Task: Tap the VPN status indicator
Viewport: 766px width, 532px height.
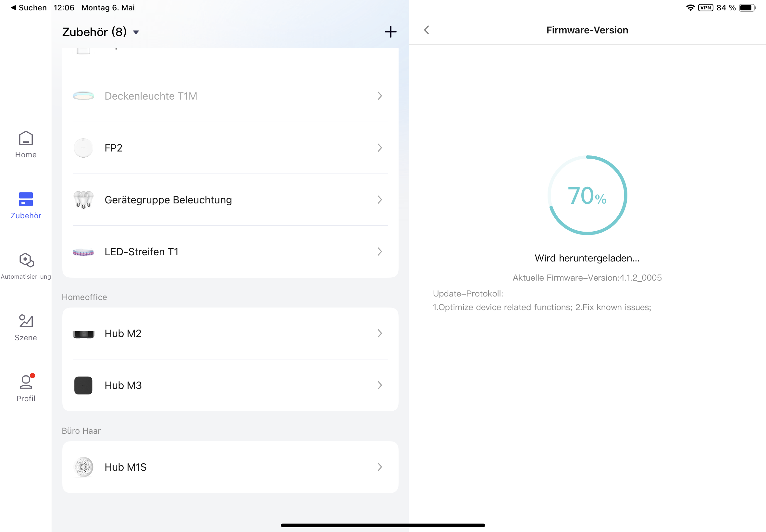Action: (x=706, y=8)
